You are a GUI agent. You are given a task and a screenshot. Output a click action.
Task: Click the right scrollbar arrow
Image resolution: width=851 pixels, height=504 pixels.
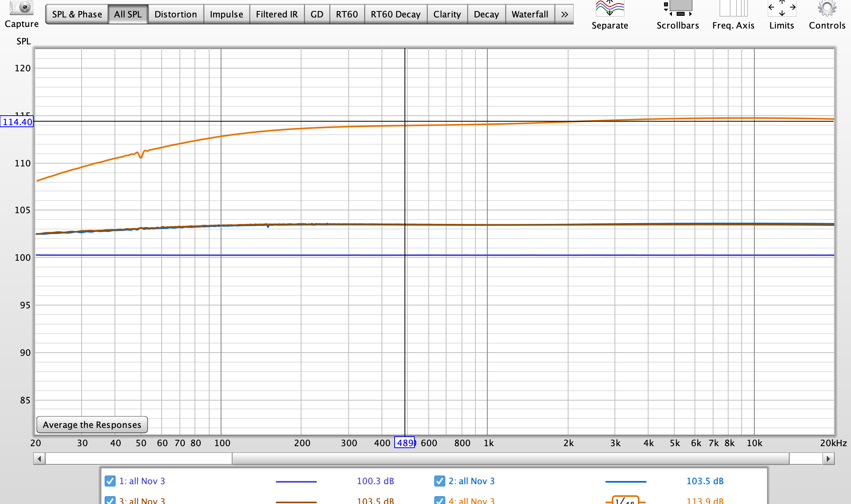tap(828, 459)
